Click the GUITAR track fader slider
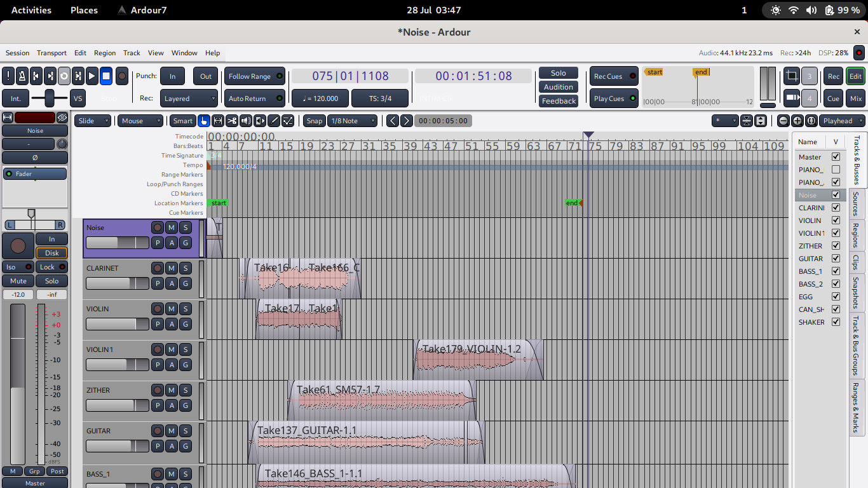868x488 pixels. 118,446
